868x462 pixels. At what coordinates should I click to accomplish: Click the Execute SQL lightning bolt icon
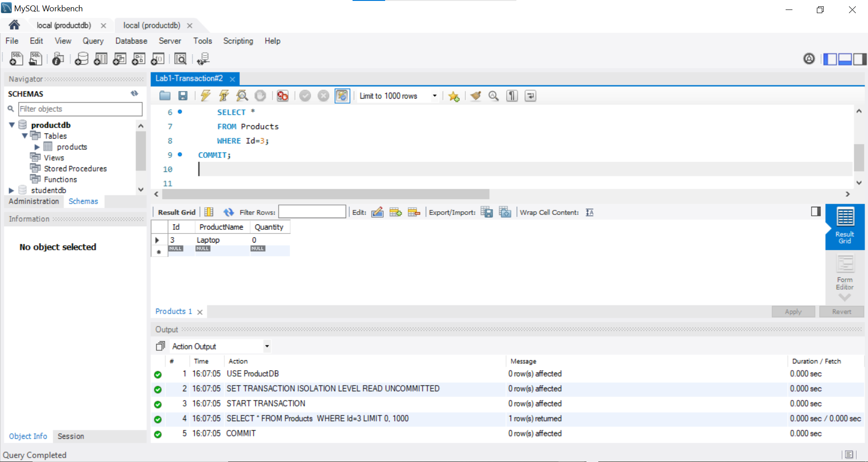tap(205, 95)
